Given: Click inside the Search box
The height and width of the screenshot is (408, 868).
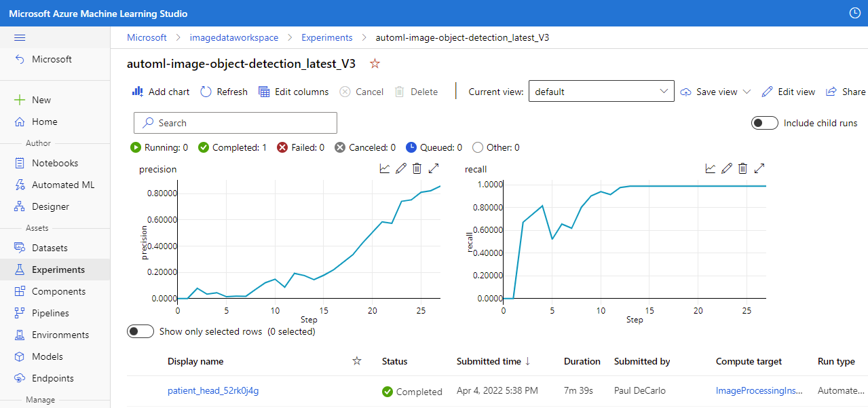Looking at the screenshot, I should 235,122.
